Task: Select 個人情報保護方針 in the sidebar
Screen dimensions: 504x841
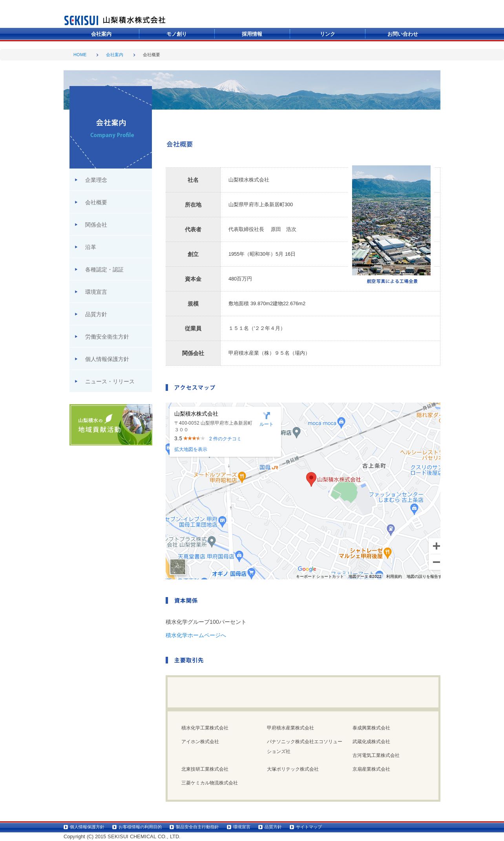Action: pyautogui.click(x=111, y=359)
